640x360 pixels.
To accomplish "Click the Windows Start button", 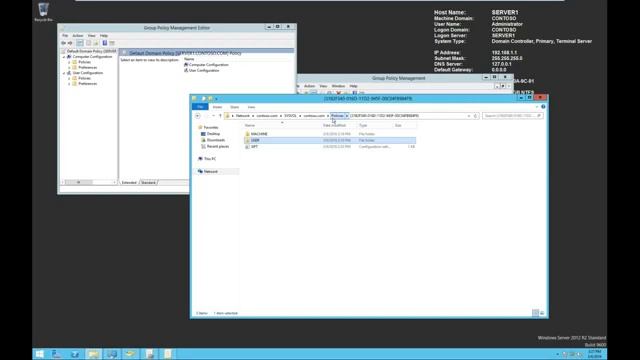I will point(40,354).
